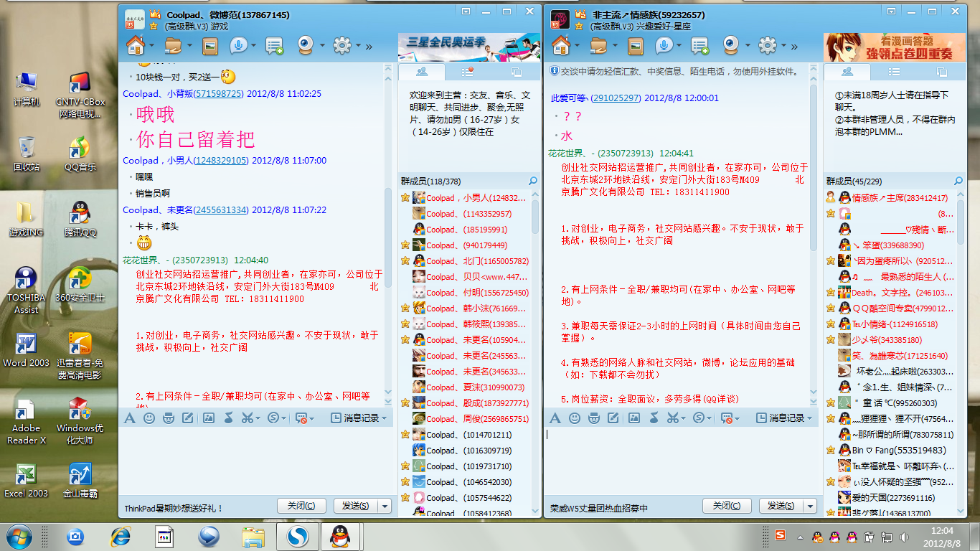Click the 三星全民奥运季 banner ad
Image resolution: width=980 pixels, height=551 pixels.
click(469, 47)
